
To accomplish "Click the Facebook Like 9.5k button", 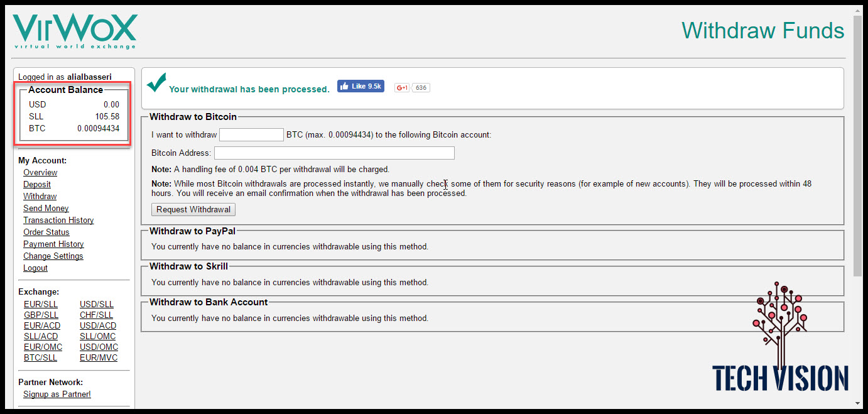I will coord(361,87).
